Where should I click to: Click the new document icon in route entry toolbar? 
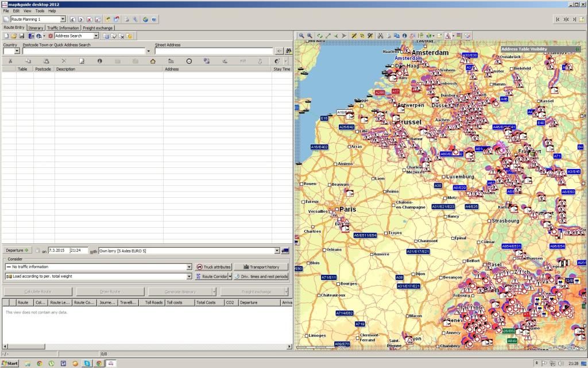pos(6,36)
